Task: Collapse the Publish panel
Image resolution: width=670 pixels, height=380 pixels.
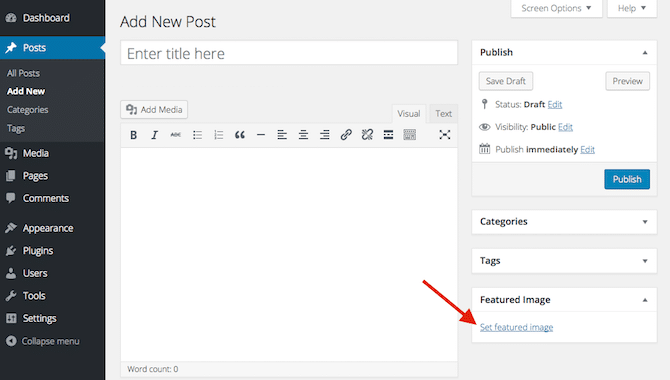Action: click(x=645, y=53)
